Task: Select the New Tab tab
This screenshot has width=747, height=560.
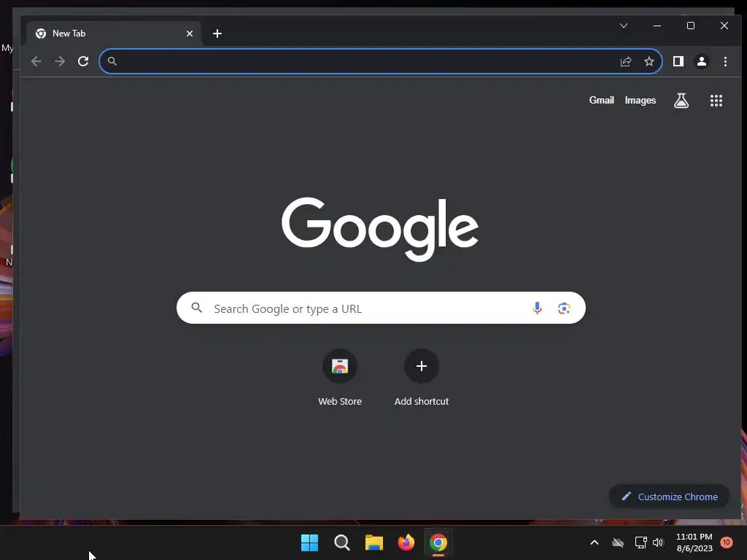Action: coord(115,34)
